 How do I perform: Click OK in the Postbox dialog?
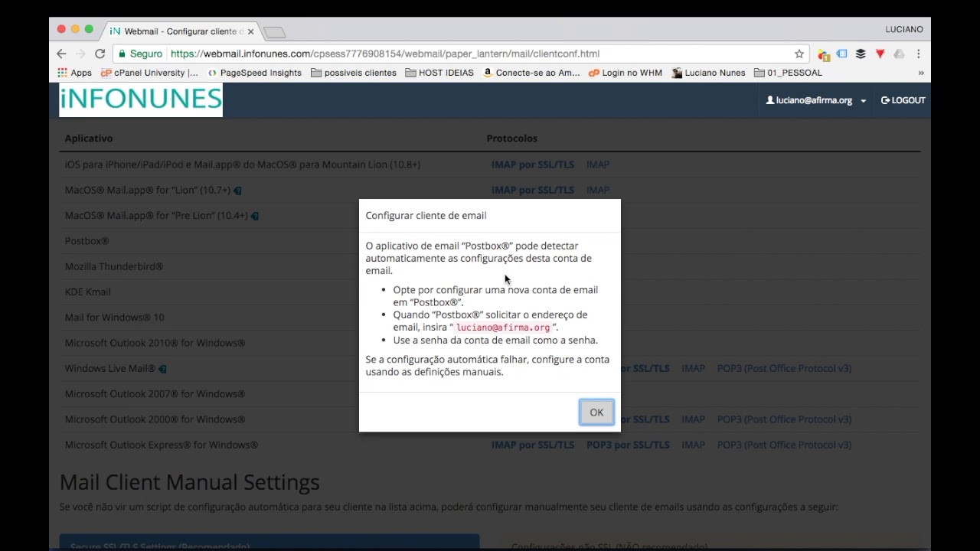click(x=596, y=412)
